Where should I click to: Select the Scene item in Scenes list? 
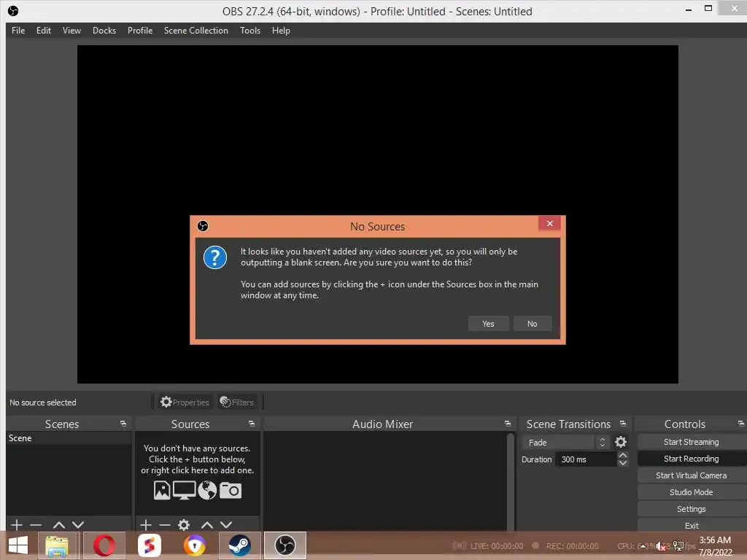[69, 438]
